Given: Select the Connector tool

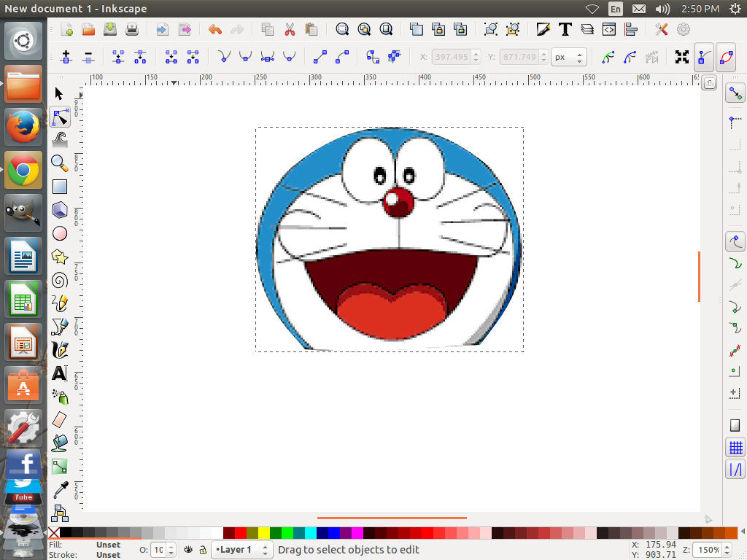Looking at the screenshot, I should pos(60,513).
